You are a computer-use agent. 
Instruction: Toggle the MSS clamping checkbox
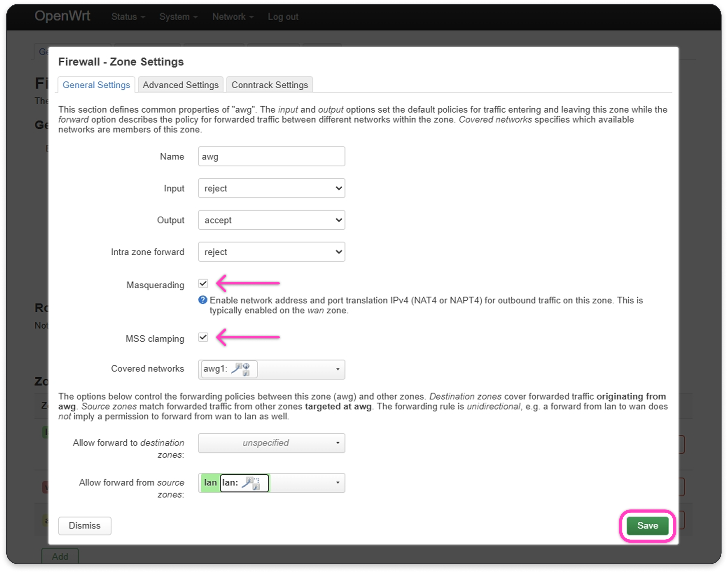tap(203, 338)
